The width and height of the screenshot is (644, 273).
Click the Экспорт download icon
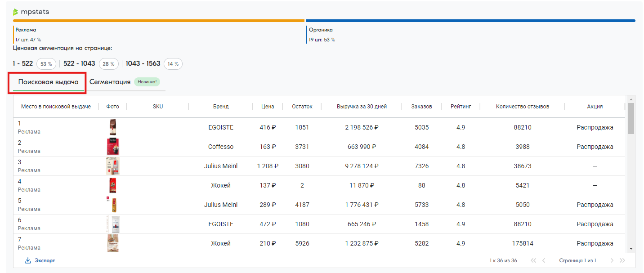tap(28, 260)
